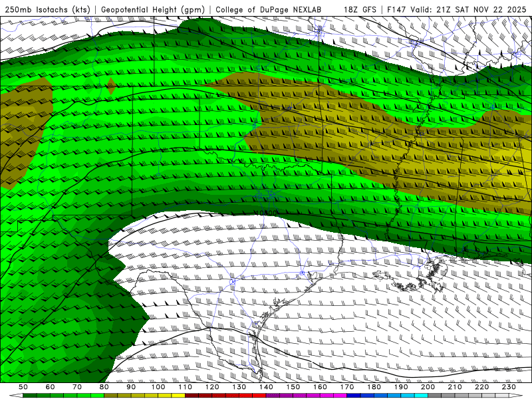532x399 pixels.
Task: Pick the olive swatch just right of 80
Action: pos(111,396)
